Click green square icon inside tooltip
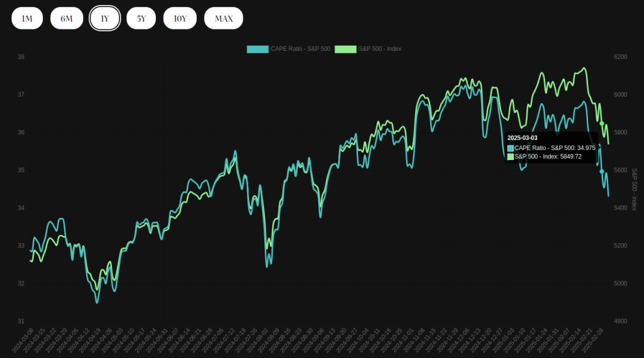The width and height of the screenshot is (644, 358). point(511,157)
